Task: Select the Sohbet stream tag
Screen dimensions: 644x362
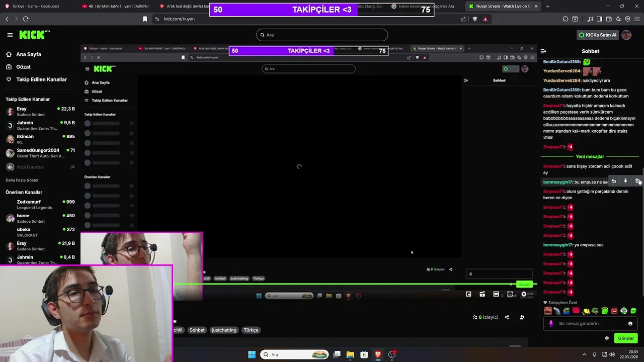Action: click(x=197, y=330)
